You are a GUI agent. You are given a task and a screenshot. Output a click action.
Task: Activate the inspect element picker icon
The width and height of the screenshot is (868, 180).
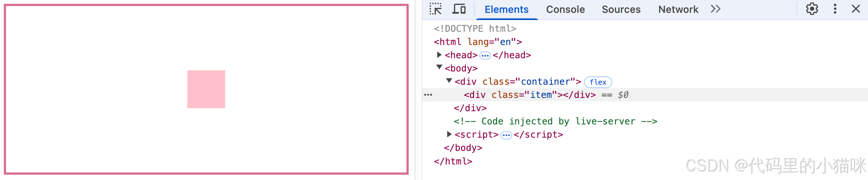[x=436, y=9]
